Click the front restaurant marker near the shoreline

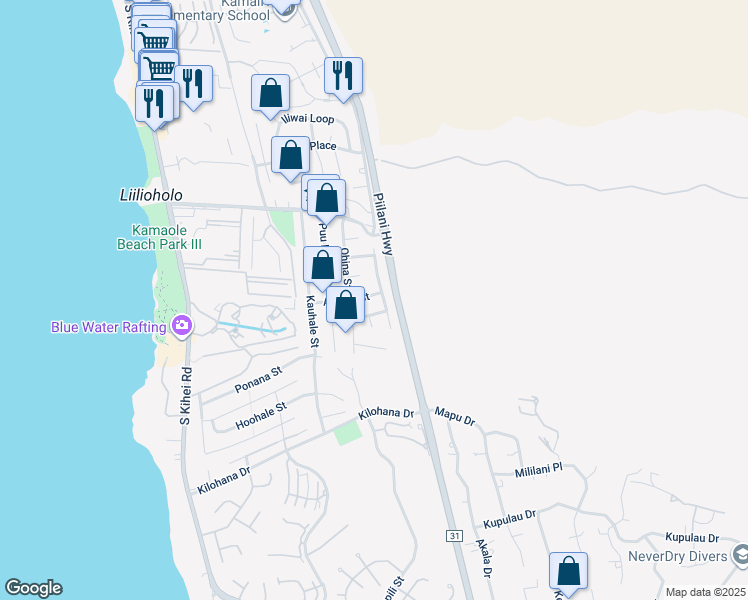point(154,105)
